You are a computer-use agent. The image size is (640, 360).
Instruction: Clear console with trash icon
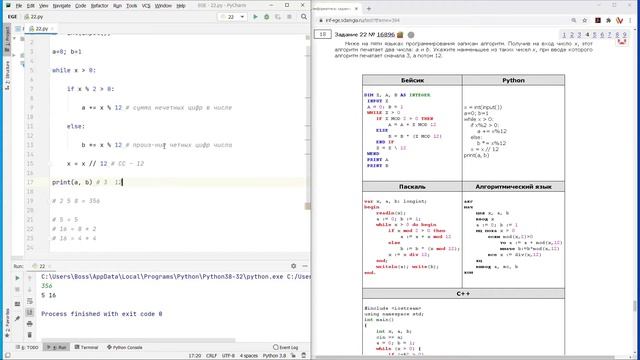click(30, 335)
